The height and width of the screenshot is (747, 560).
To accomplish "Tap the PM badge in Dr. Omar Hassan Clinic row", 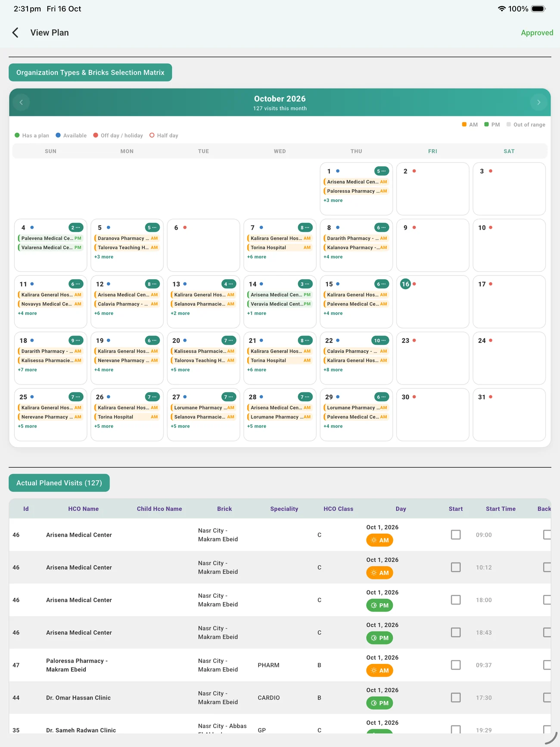I will (x=380, y=703).
